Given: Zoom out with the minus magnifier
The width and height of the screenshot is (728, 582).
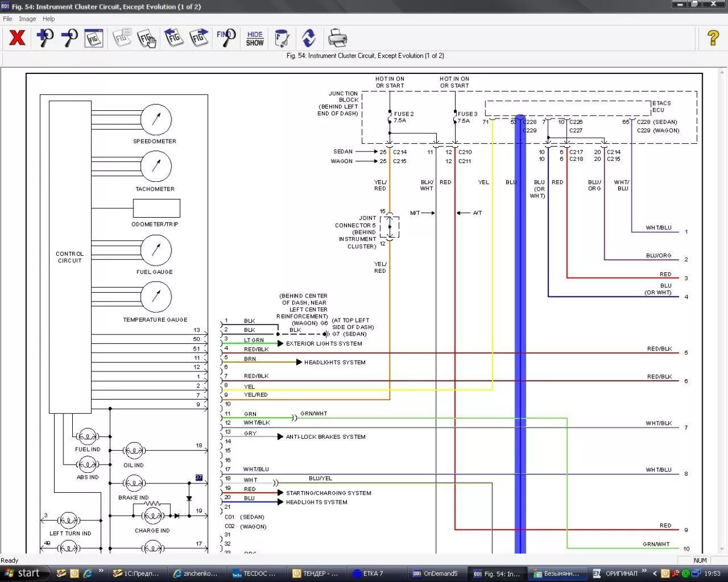Looking at the screenshot, I should (69, 38).
